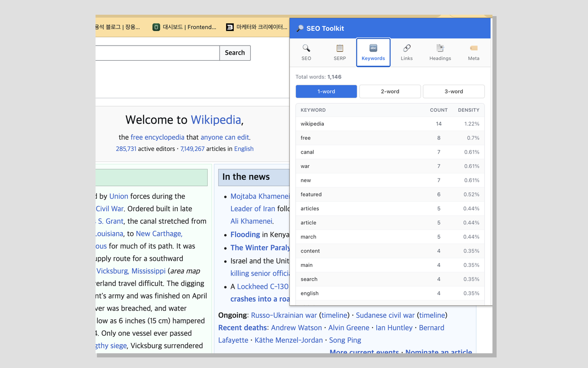Viewport: 588px width, 368px height.
Task: Open the Käthe Menzel-Jordan link
Action: point(288,340)
